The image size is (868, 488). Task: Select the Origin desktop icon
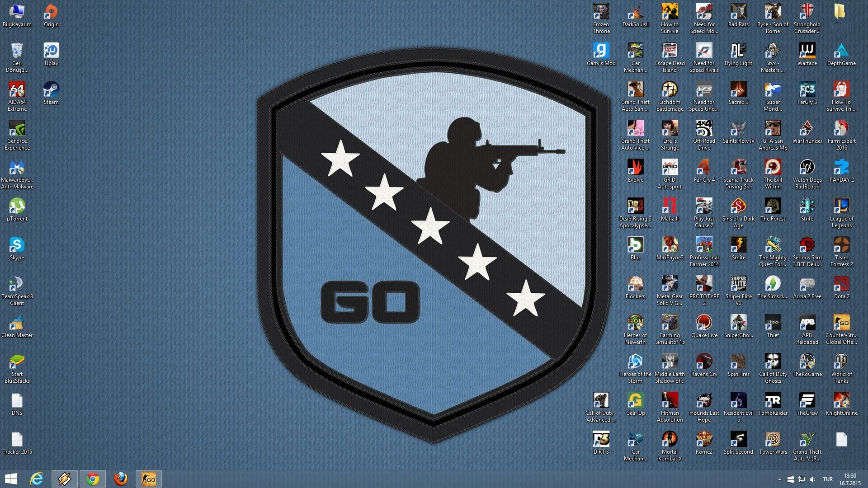click(51, 13)
